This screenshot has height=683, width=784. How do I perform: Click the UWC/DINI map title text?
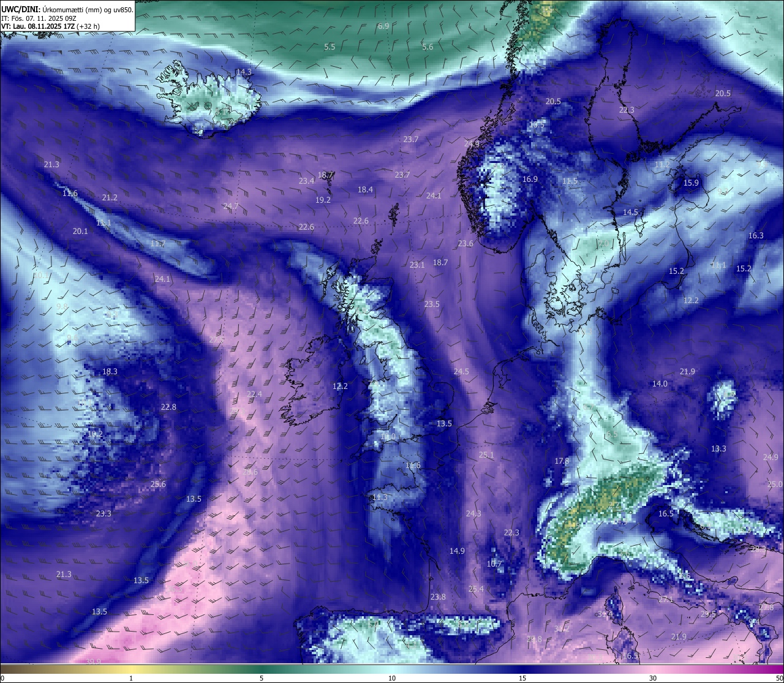click(67, 10)
